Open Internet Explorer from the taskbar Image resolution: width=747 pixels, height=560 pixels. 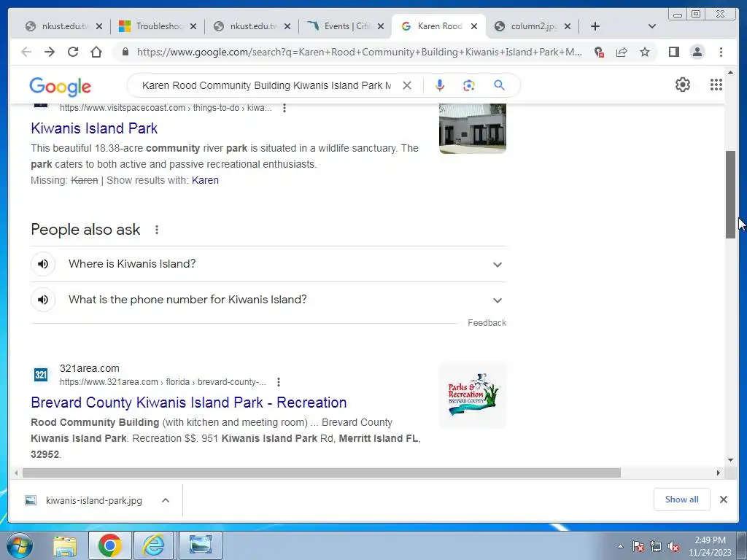tap(154, 545)
